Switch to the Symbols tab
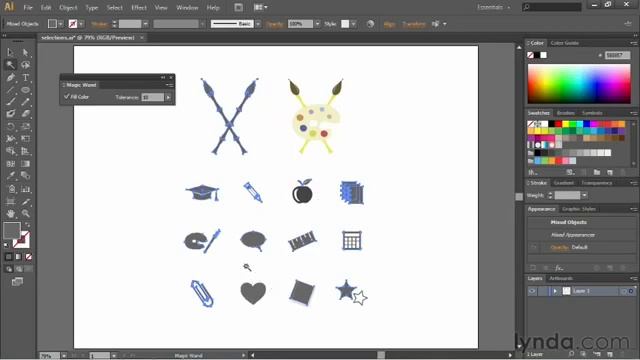The width and height of the screenshot is (640, 360). [592, 113]
